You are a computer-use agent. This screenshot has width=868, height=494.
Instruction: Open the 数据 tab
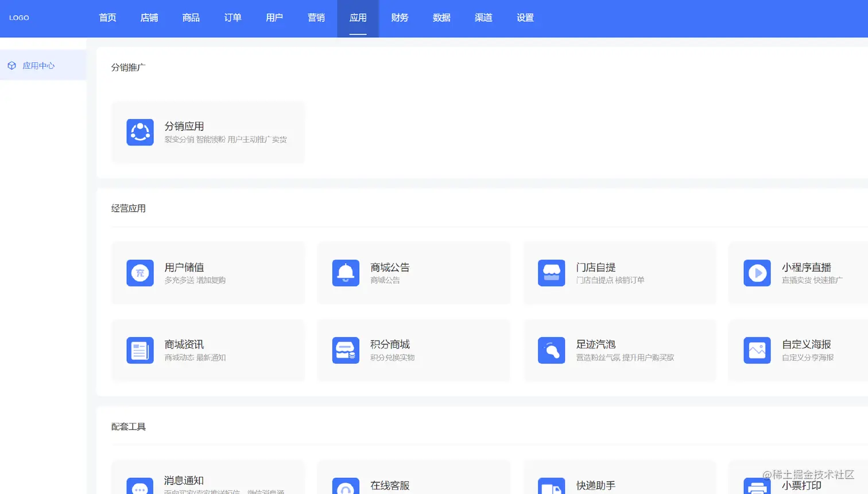(x=441, y=18)
